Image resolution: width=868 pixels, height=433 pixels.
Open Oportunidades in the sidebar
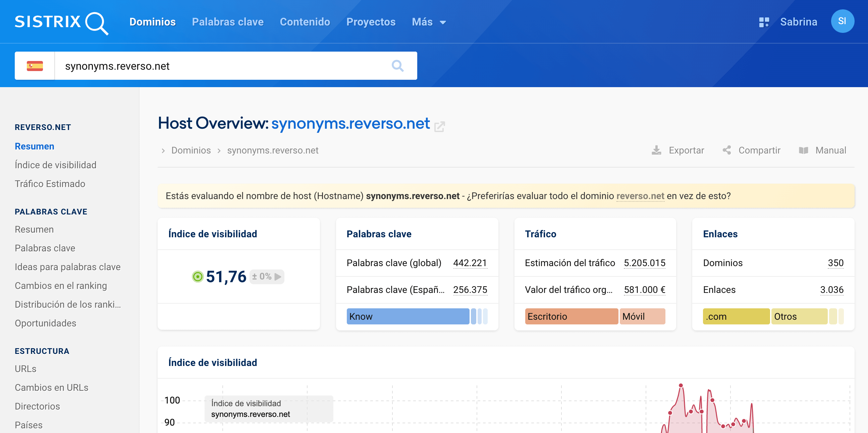[46, 323]
